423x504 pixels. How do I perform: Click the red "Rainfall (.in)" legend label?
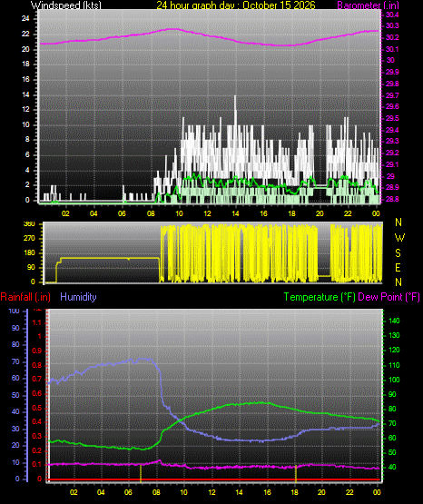coord(25,297)
